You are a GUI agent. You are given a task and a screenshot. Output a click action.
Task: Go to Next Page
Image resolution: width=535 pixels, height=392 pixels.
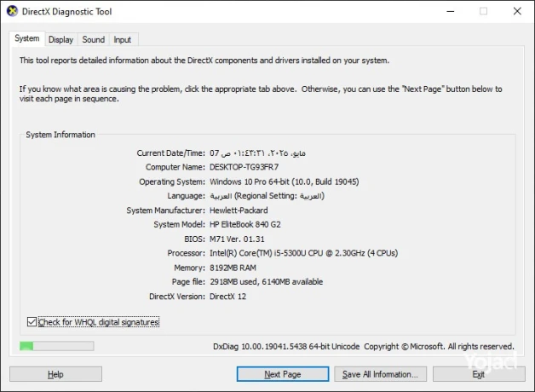tap(283, 374)
